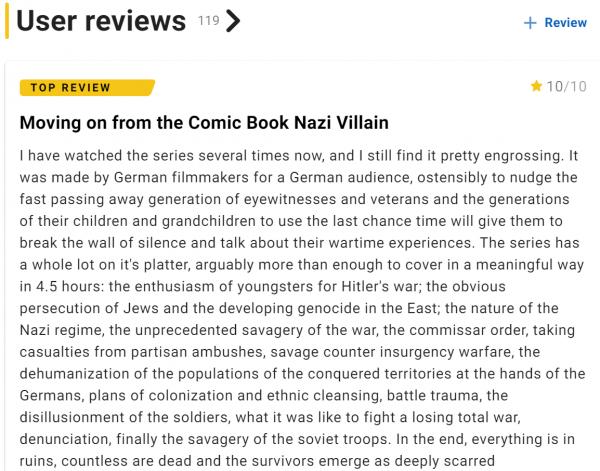Click the 119 reviews count
Viewport: 600px width, 471px height.
tap(209, 19)
